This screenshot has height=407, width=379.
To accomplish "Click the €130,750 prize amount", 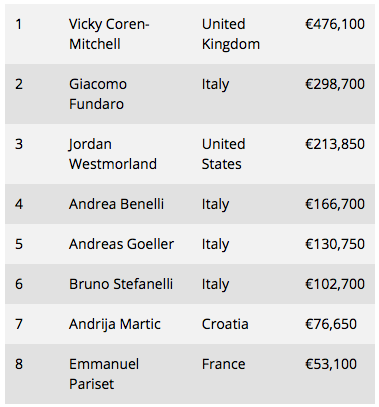I will point(335,244).
